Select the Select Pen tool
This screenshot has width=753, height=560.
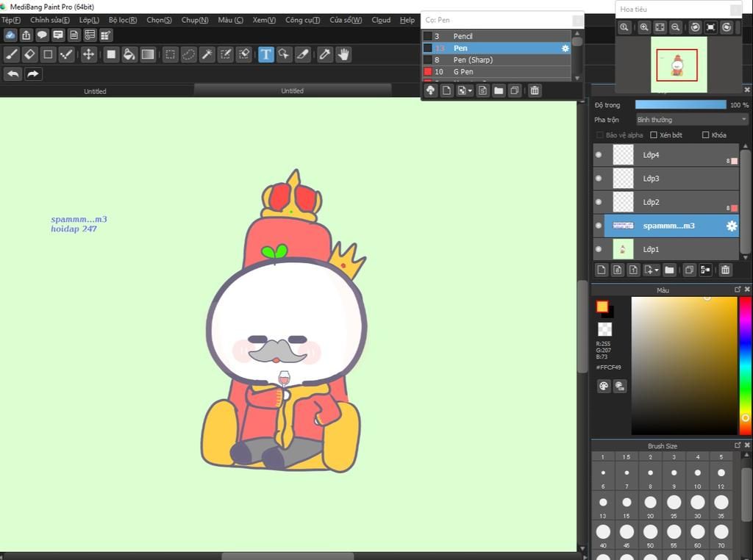[225, 54]
